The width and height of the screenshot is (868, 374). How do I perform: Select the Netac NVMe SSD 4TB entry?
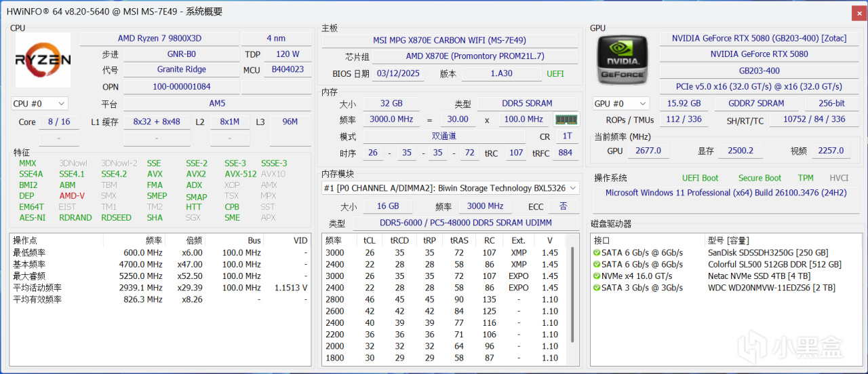coord(758,276)
